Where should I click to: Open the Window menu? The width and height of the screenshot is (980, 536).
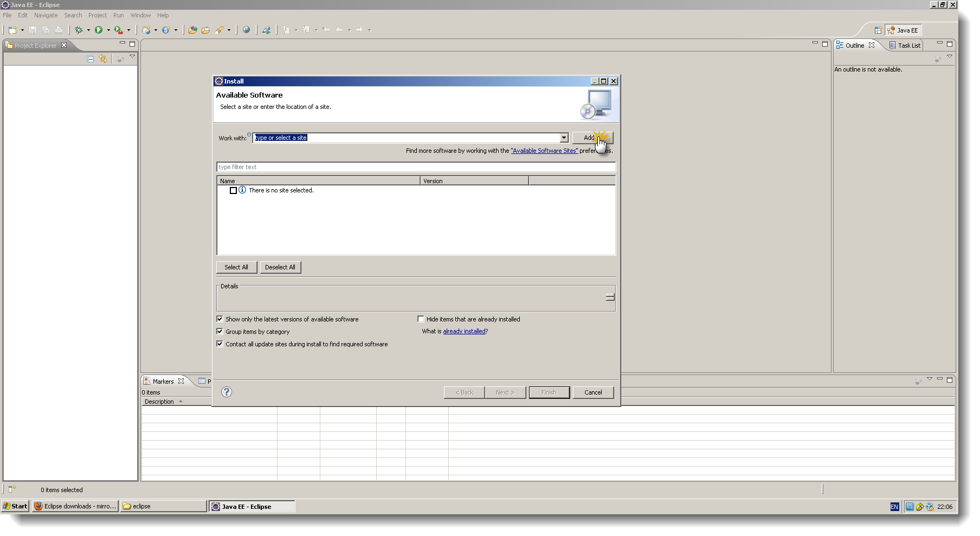pyautogui.click(x=140, y=15)
